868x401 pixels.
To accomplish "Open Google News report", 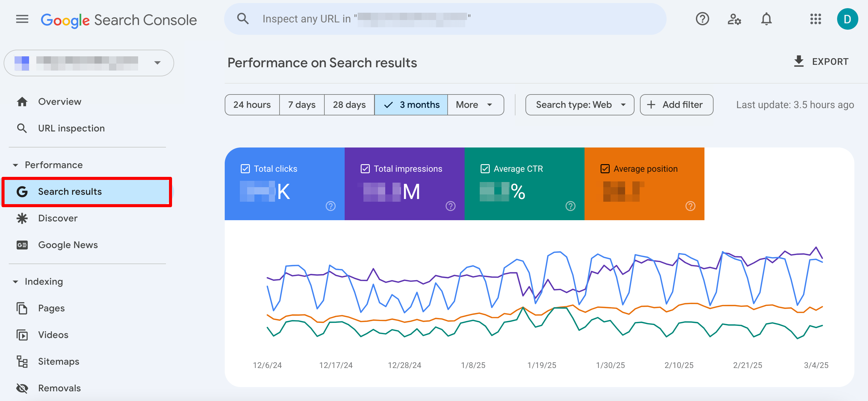I will coord(68,245).
